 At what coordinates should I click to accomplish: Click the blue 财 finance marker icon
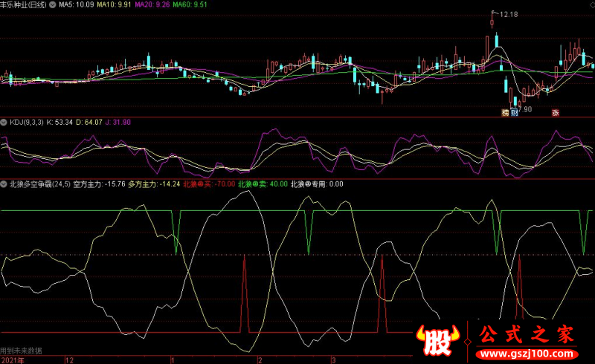coord(515,113)
